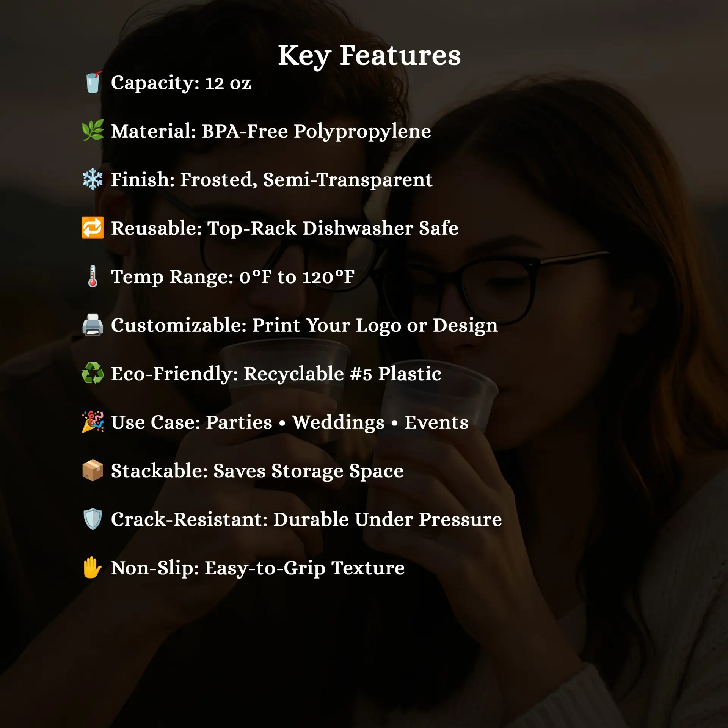
Task: Click the printer Customizable icon
Action: tap(93, 325)
